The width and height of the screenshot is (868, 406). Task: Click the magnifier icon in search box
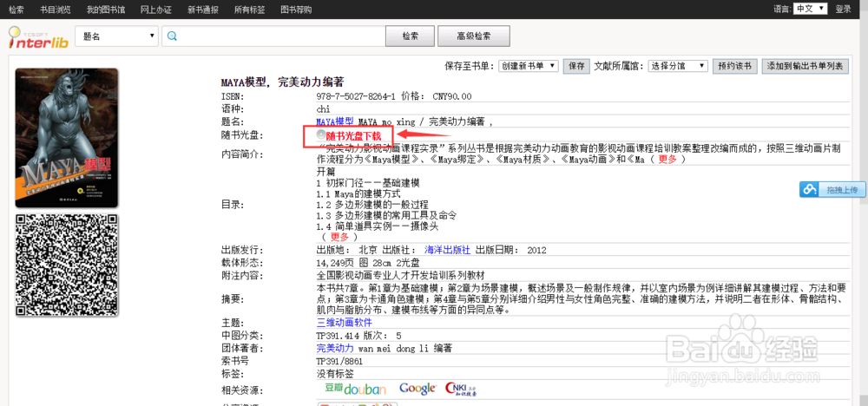point(172,36)
